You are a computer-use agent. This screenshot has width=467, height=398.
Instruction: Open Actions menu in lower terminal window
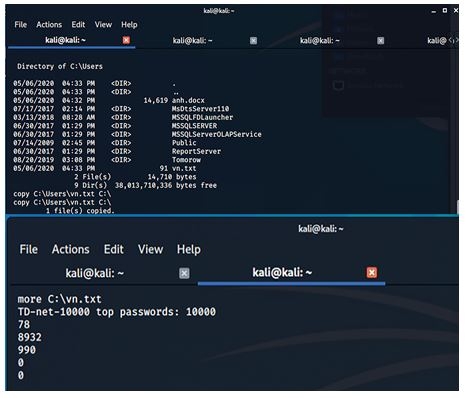click(71, 249)
